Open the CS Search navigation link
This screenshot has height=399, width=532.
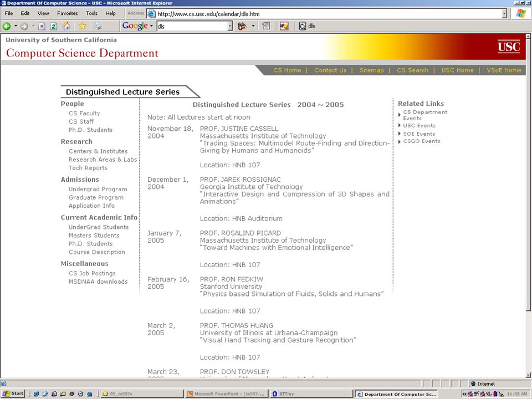412,70
